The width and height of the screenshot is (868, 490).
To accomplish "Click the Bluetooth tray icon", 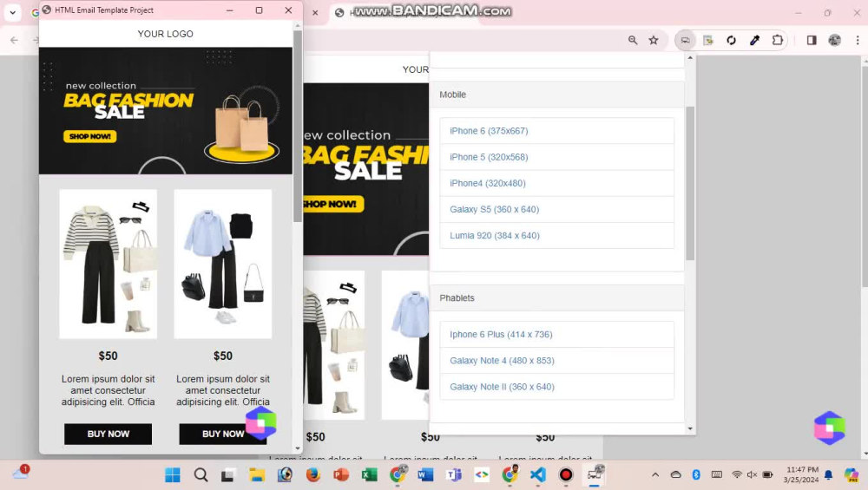I will [696, 475].
